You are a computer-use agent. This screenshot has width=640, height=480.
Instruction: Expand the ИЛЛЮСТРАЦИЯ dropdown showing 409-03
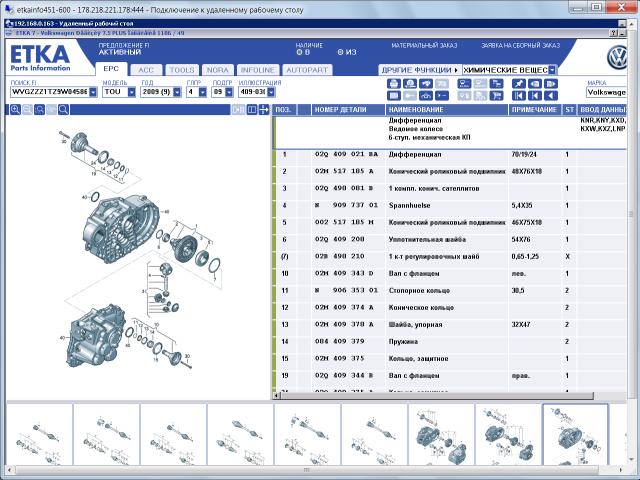point(271,92)
